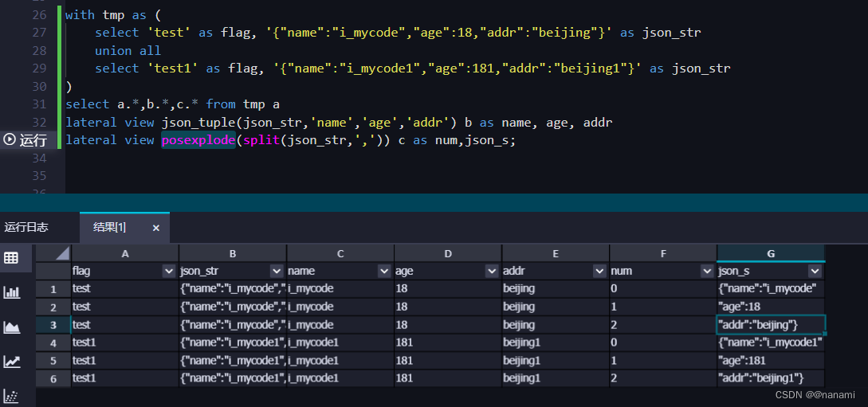Click line number 31 in gutter
This screenshot has width=868, height=407.
[39, 104]
